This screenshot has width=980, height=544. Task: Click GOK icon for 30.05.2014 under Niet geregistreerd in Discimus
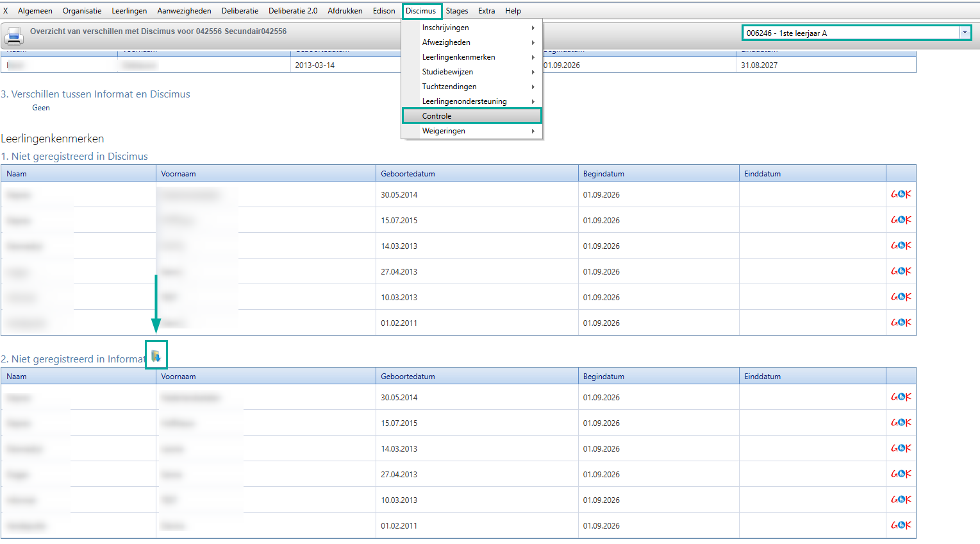(901, 194)
